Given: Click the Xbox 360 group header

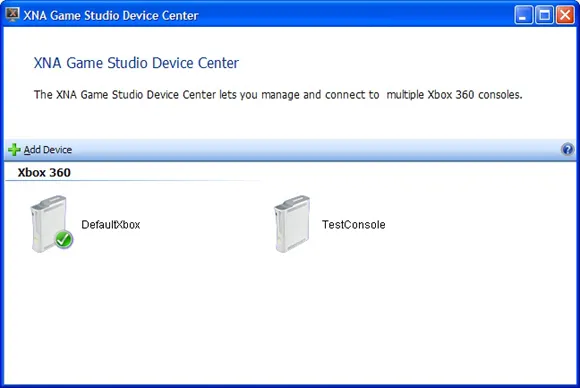Looking at the screenshot, I should click(x=44, y=172).
